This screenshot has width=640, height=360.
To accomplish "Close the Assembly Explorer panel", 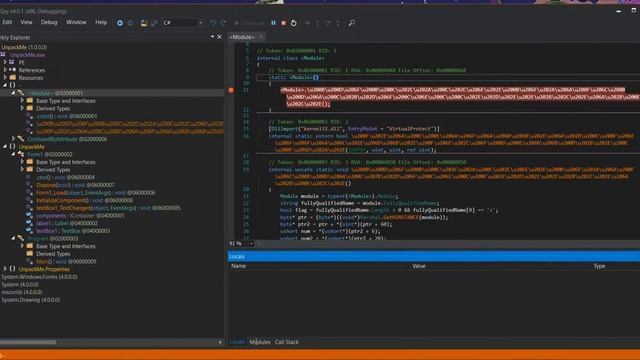I will click(x=219, y=37).
